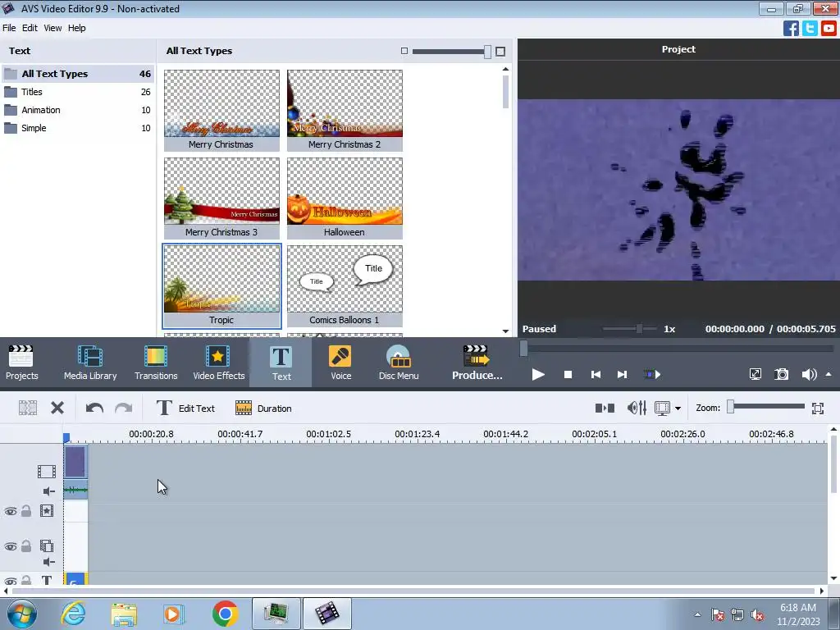Viewport: 840px width, 630px height.
Task: Undo the last action
Action: coord(94,409)
